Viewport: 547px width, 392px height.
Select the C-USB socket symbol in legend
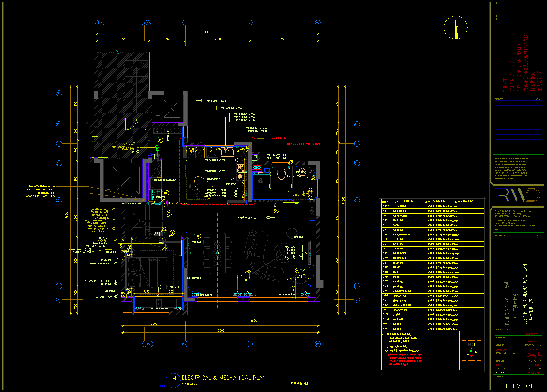pyautogui.click(x=385, y=314)
